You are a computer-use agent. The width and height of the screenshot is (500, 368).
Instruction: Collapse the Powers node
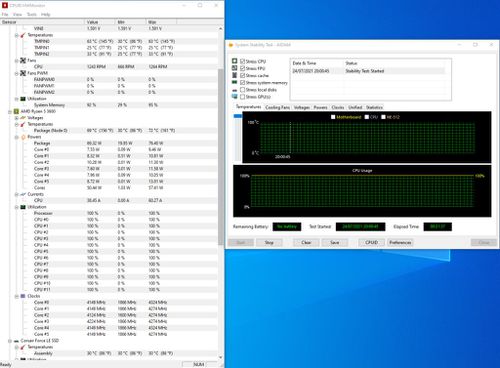pos(16,137)
